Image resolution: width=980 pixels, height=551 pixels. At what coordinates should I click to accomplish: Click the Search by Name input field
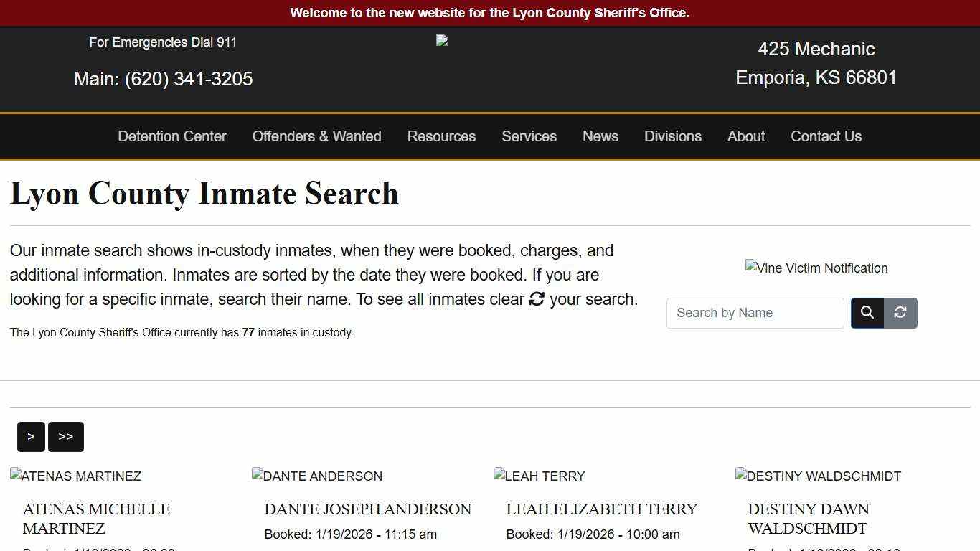point(755,313)
